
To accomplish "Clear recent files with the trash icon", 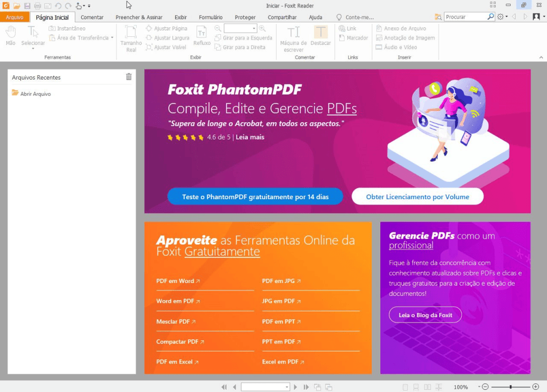I will tap(128, 77).
